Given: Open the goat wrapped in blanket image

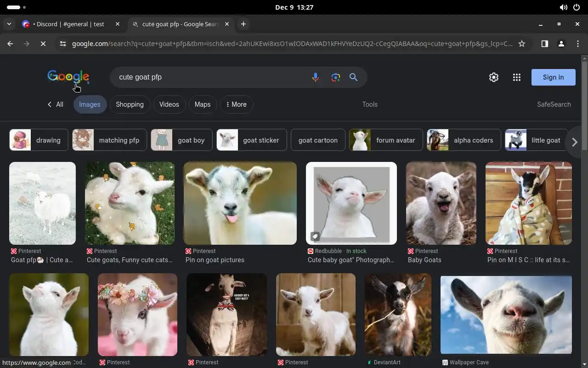Looking at the screenshot, I should (x=529, y=203).
